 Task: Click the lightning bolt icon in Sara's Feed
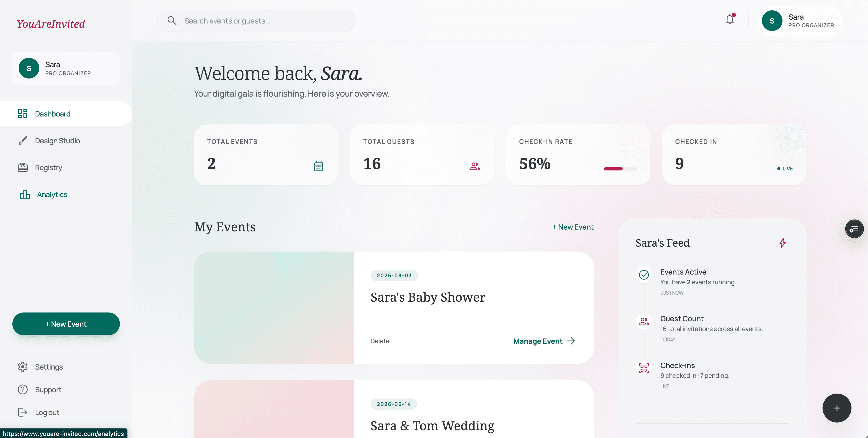tap(782, 243)
